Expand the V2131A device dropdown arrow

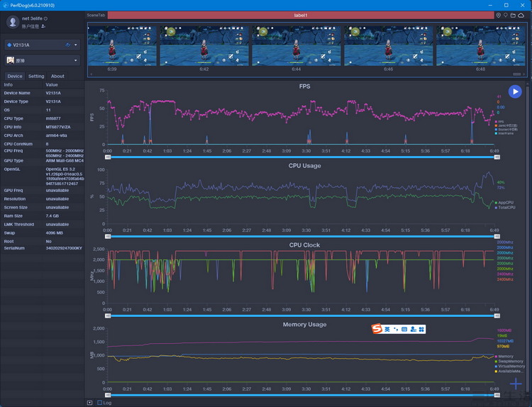[x=76, y=45]
